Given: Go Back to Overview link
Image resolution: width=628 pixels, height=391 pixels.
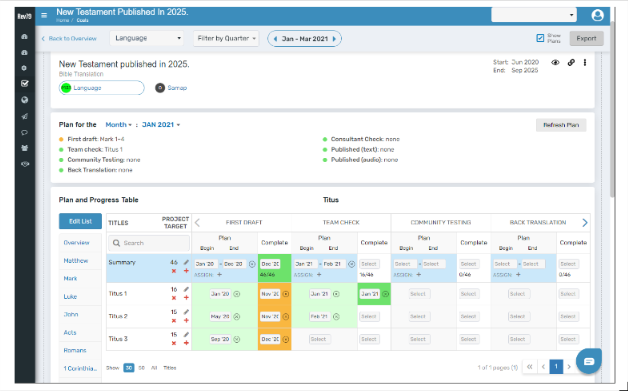Looking at the screenshot, I should point(69,39).
